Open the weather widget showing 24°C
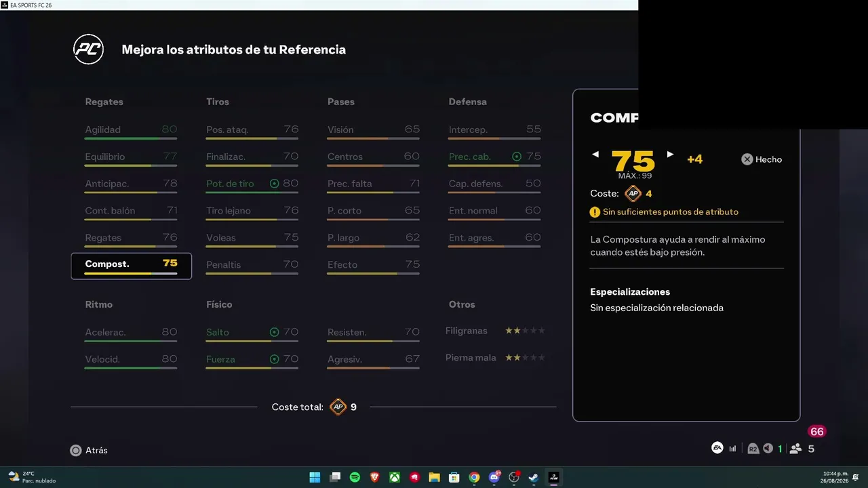Screen dimensions: 868x488 pyautogui.click(x=31, y=477)
